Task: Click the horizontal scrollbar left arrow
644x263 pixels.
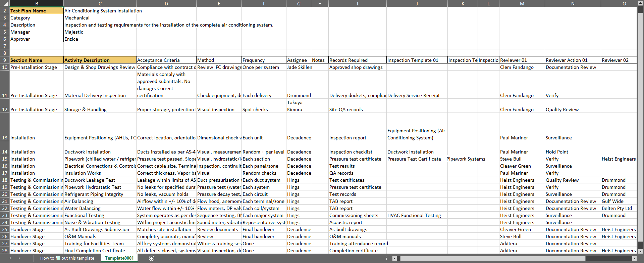Action: (394, 258)
